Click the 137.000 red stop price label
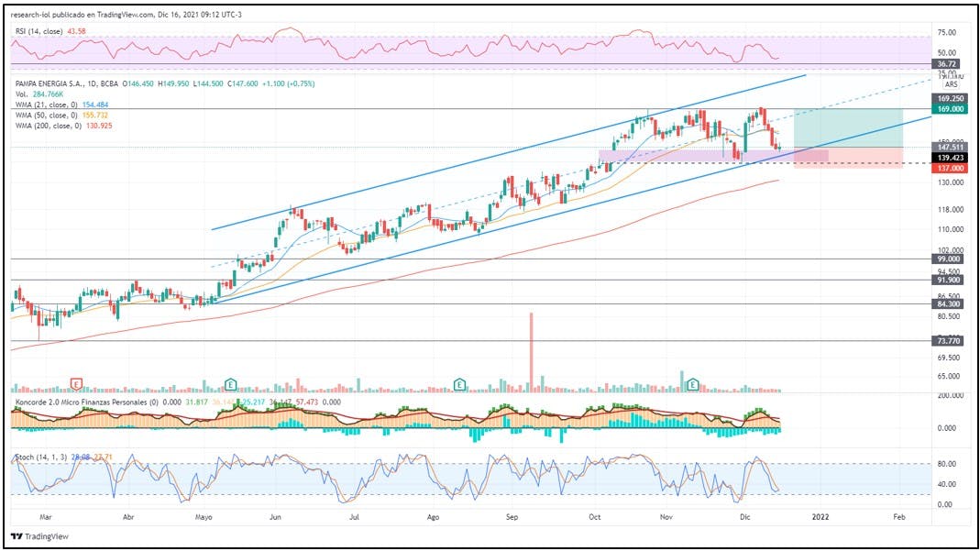The width and height of the screenshot is (980, 551). [x=950, y=169]
